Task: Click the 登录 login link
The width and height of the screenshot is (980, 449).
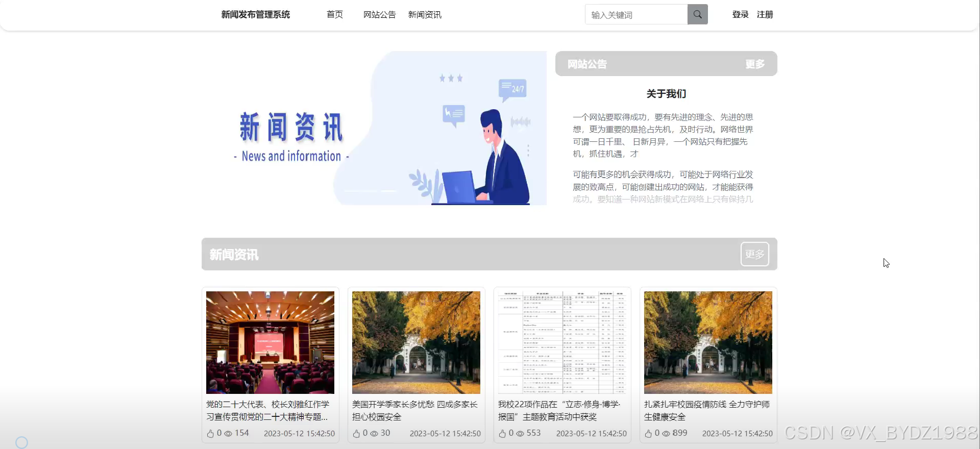Action: click(740, 14)
